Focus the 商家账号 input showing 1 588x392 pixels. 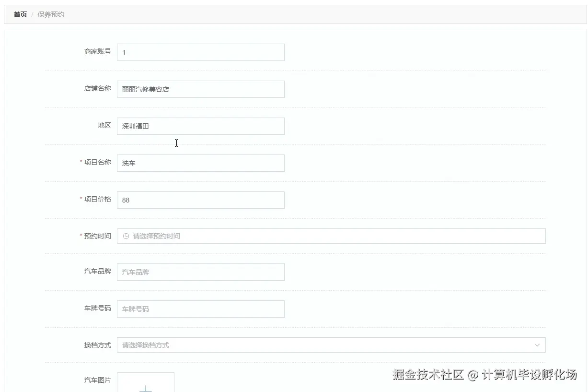pos(200,52)
